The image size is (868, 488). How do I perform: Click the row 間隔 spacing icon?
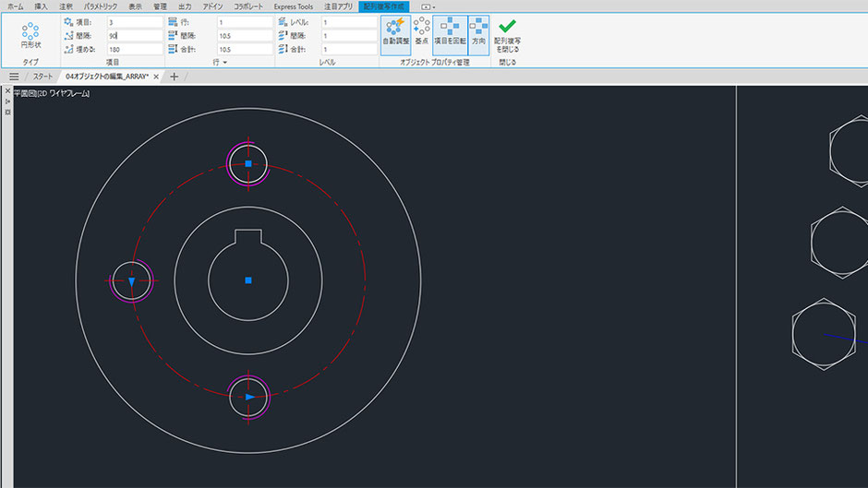(173, 35)
